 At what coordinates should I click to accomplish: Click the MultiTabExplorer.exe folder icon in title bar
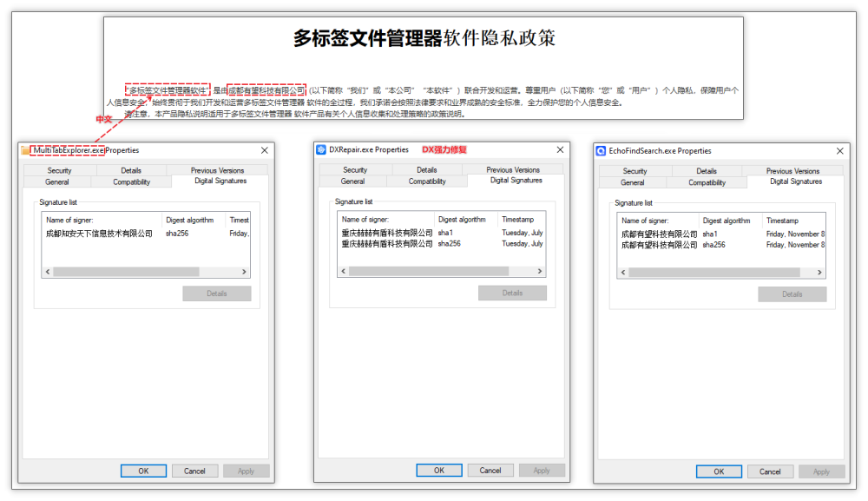coord(25,150)
